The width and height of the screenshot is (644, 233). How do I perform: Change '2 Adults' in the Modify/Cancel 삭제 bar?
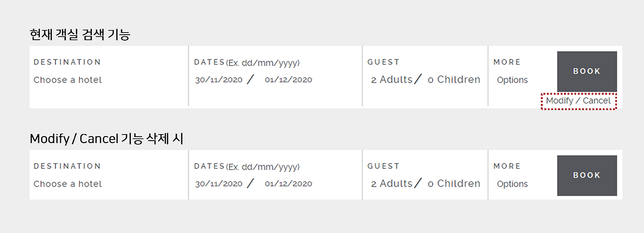tap(391, 184)
